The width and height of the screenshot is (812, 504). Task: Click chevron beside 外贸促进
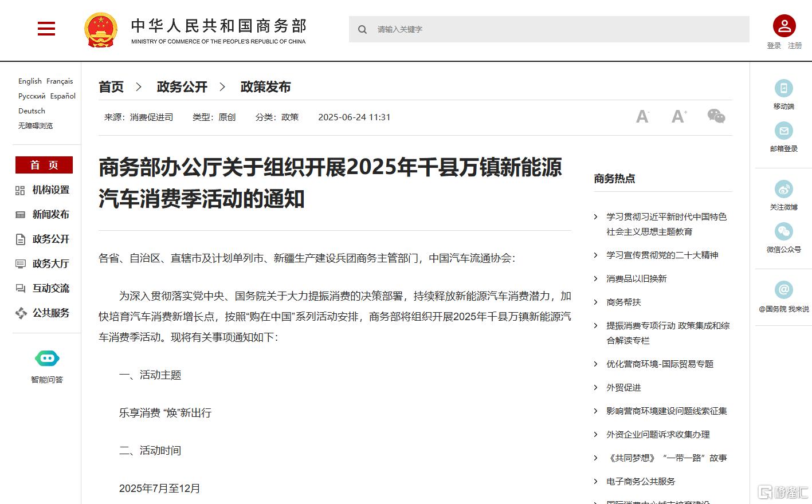point(596,388)
